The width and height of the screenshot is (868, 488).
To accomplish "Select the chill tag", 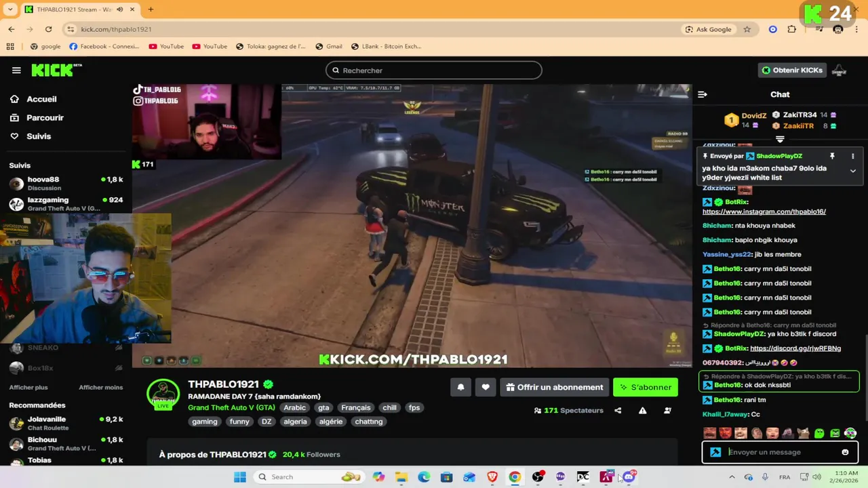I will [x=389, y=407].
